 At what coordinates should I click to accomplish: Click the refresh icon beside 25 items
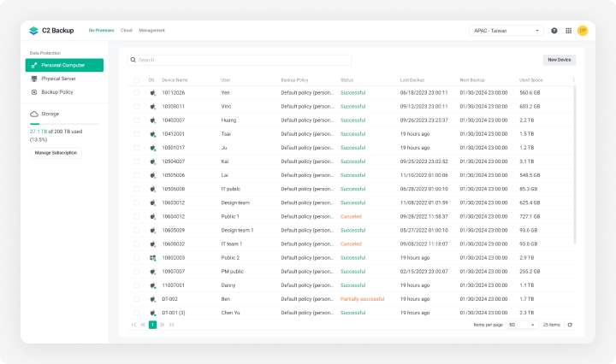(570, 325)
